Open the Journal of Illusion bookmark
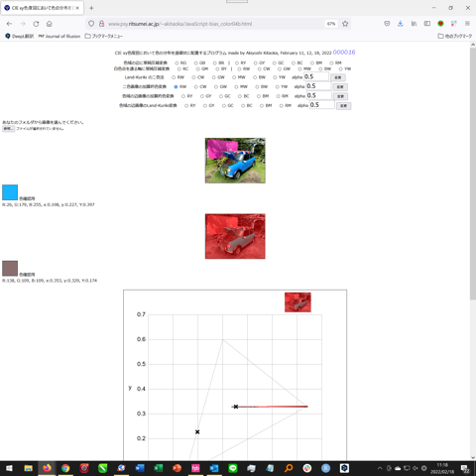 click(59, 36)
